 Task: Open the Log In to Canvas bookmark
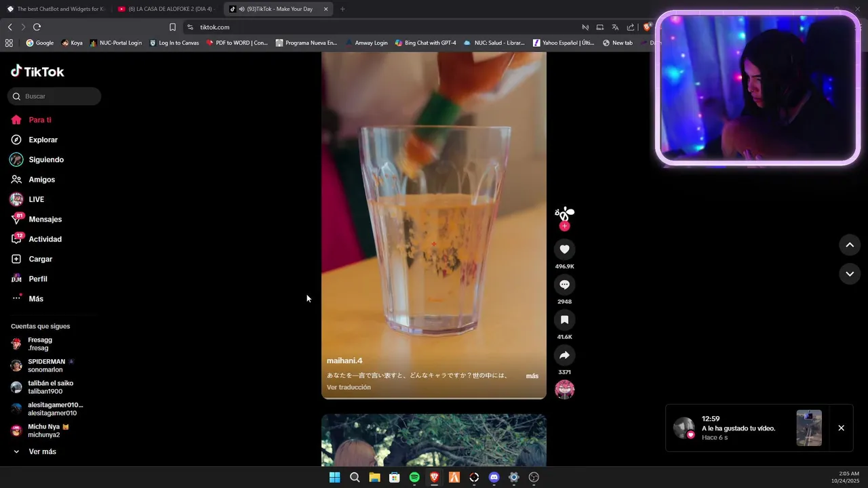tap(174, 43)
